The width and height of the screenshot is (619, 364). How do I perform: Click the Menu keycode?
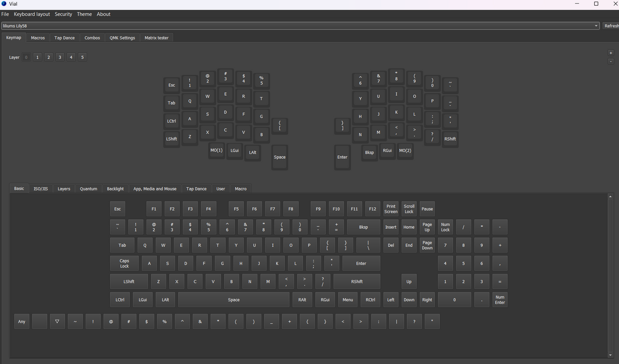(x=348, y=300)
